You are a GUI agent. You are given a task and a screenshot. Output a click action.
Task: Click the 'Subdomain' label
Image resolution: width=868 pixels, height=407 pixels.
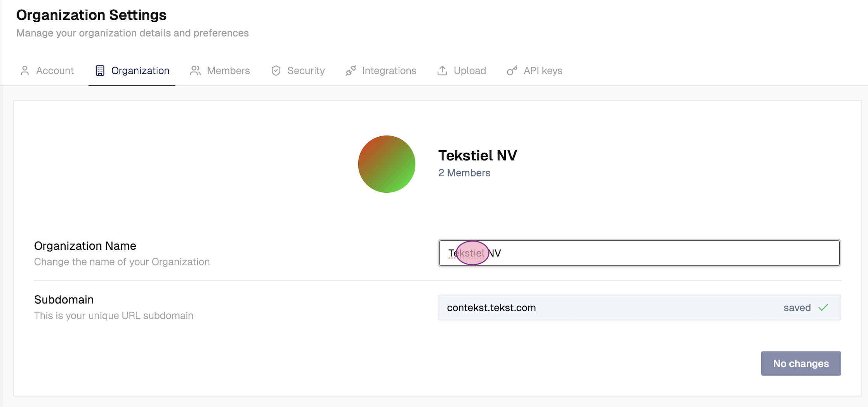click(x=64, y=299)
